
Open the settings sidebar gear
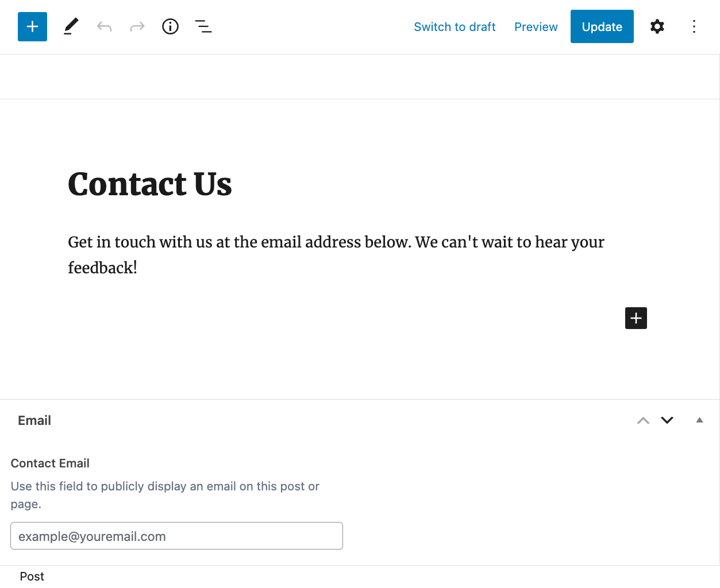(x=657, y=26)
